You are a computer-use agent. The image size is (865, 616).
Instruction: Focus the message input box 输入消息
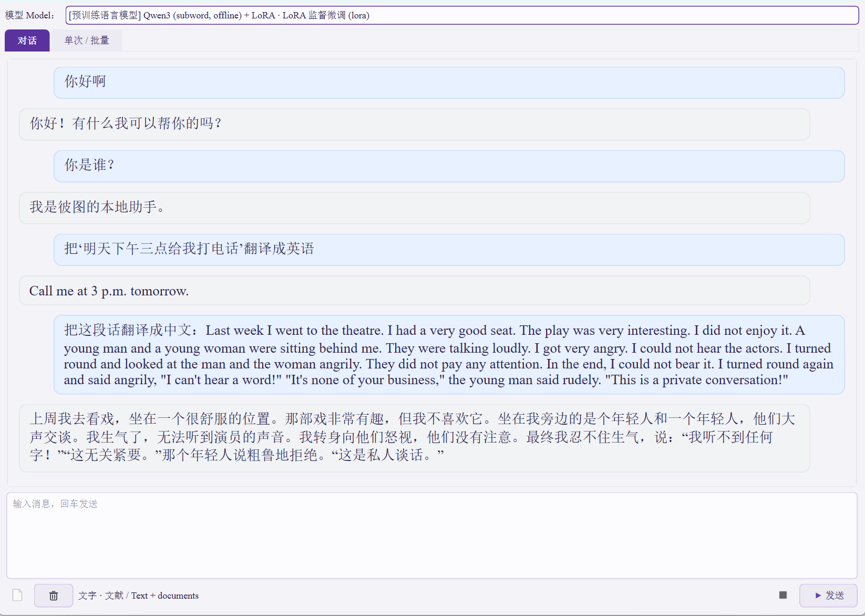(x=432, y=535)
